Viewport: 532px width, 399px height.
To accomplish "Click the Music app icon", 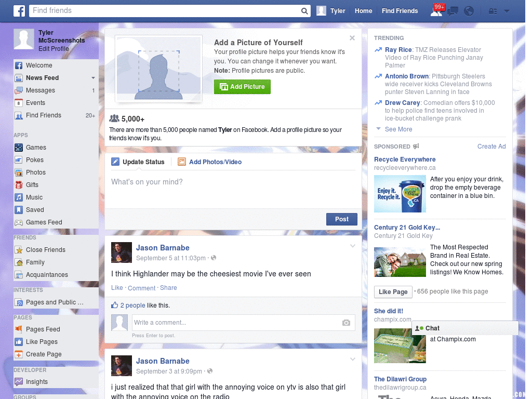I will (x=19, y=197).
